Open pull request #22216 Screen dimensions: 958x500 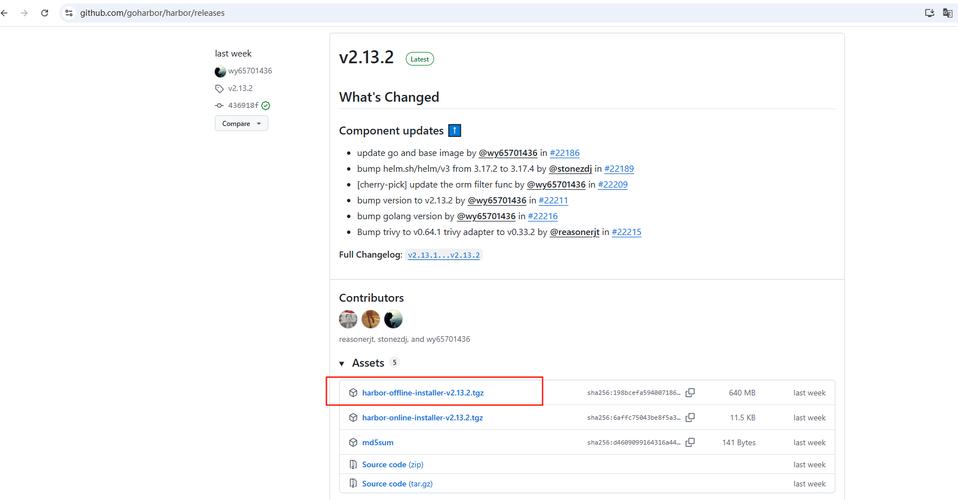543,216
